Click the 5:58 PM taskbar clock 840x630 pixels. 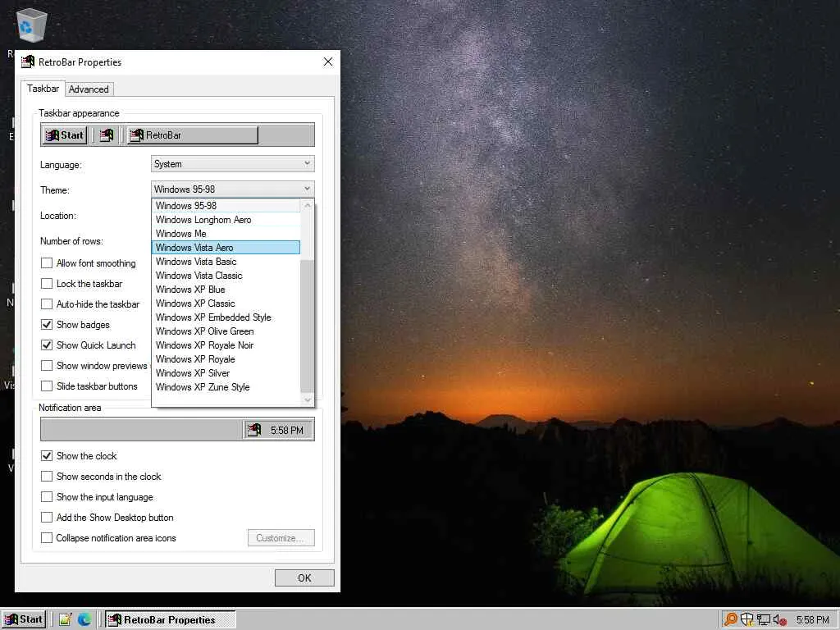(812, 620)
